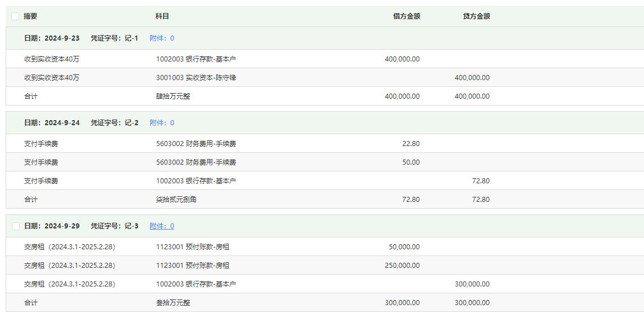This screenshot has width=644, height=313.
Task: Select the 预付账款-房租 row with 50,000.00
Action: point(325,247)
